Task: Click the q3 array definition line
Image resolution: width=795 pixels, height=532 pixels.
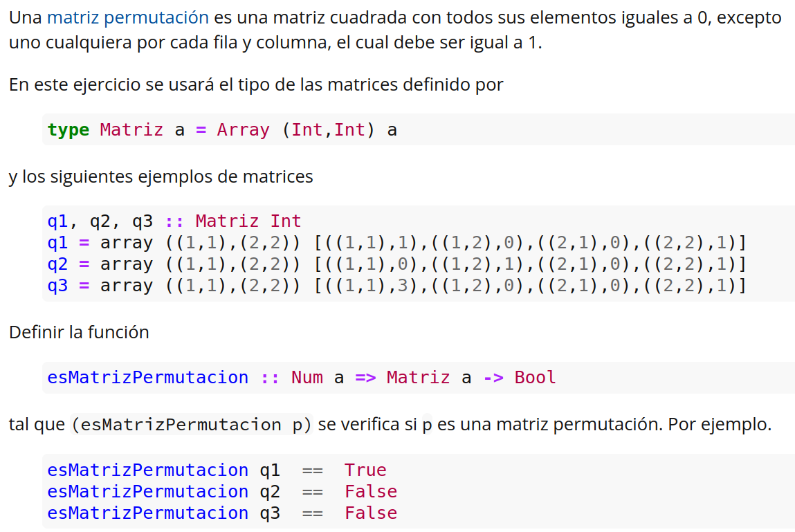Action: click(396, 286)
